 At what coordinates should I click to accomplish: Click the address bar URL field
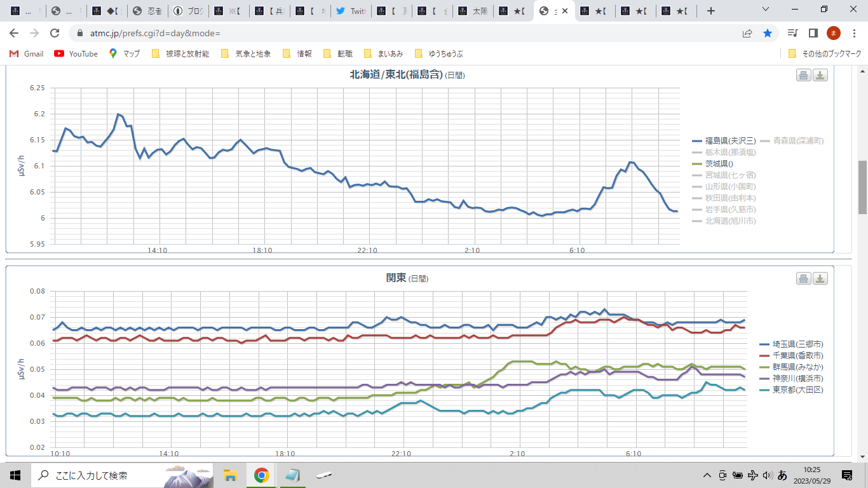[x=407, y=33]
